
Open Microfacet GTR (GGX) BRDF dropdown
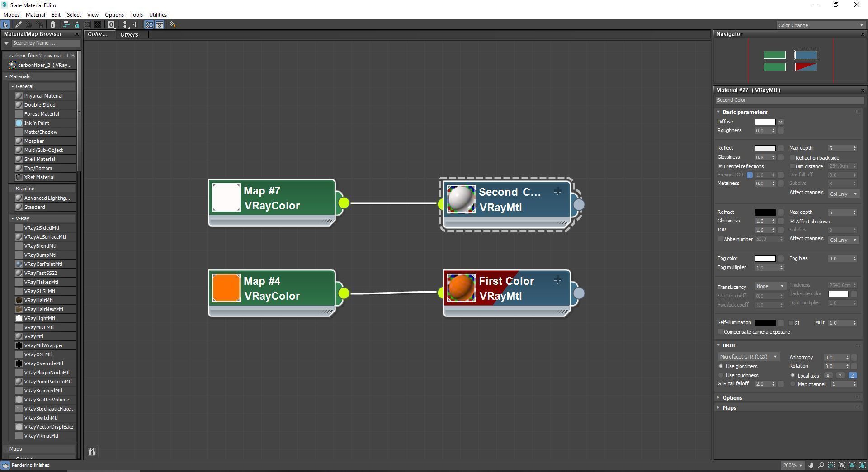point(748,357)
